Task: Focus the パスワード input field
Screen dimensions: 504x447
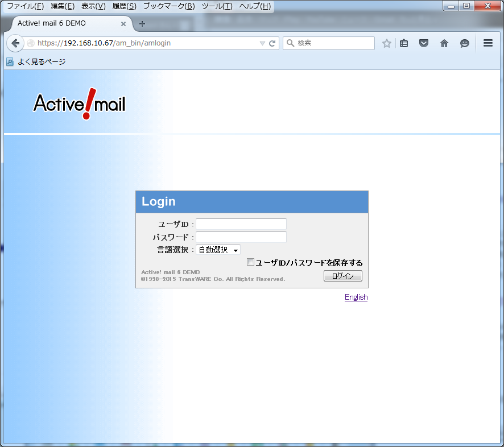Action: coord(241,237)
